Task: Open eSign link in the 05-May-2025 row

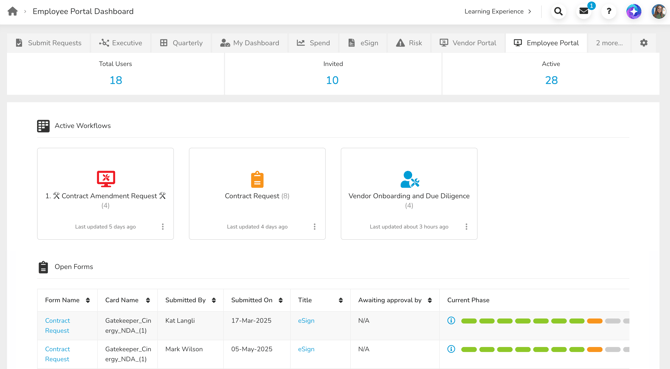Action: (x=306, y=349)
